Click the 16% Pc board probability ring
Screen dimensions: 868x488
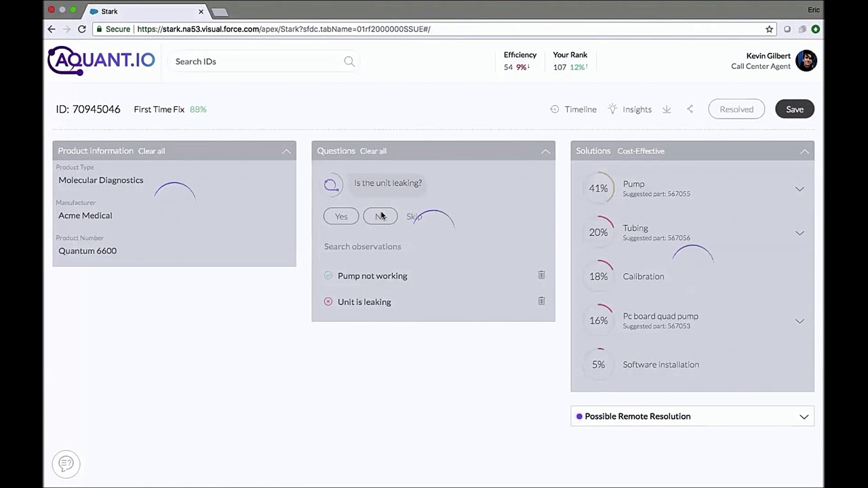[x=598, y=321]
